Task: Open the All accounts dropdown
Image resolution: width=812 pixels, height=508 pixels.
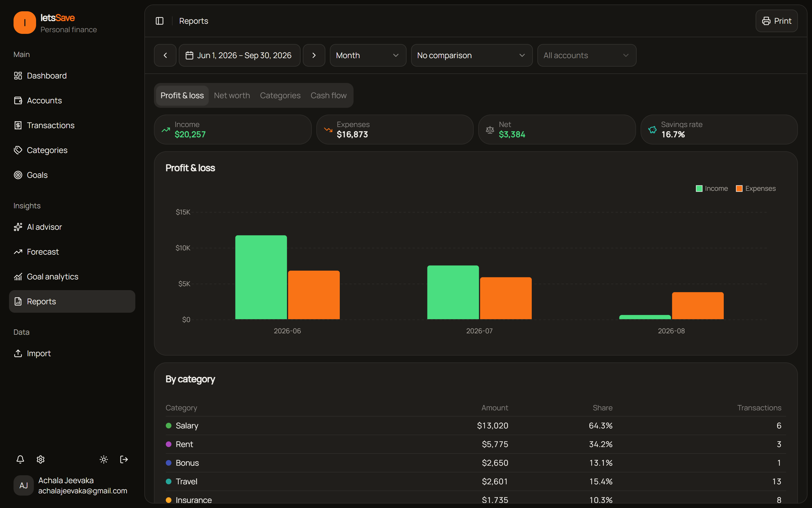Action: point(586,55)
